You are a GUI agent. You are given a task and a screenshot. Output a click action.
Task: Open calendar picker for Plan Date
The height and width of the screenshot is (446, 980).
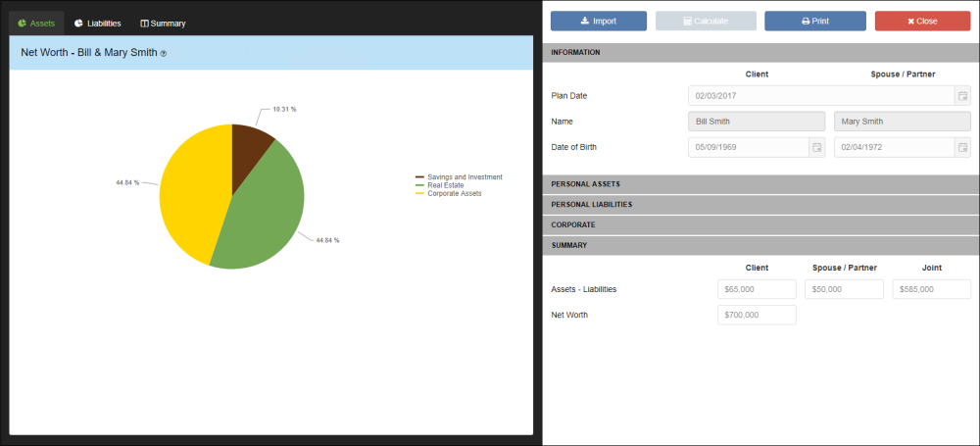(962, 96)
